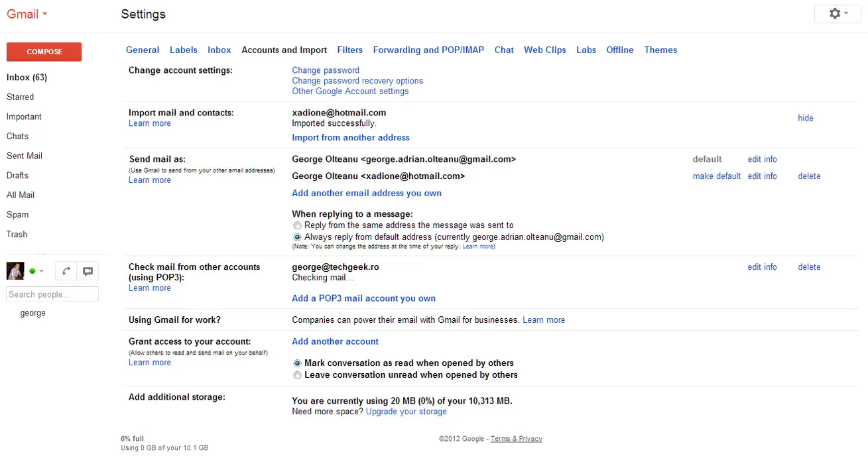
Task: Choose "Leave conversation unread when opened by others"
Action: [297, 375]
